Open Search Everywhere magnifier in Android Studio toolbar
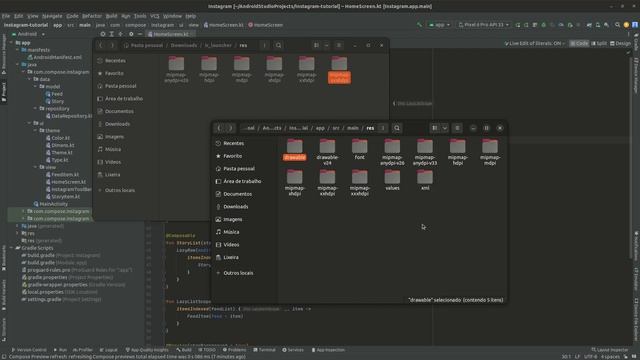This screenshot has width=640, height=360. tap(618, 25)
